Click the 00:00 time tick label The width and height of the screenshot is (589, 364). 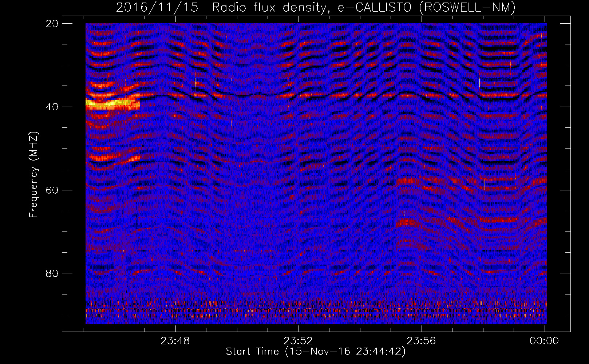coord(544,341)
